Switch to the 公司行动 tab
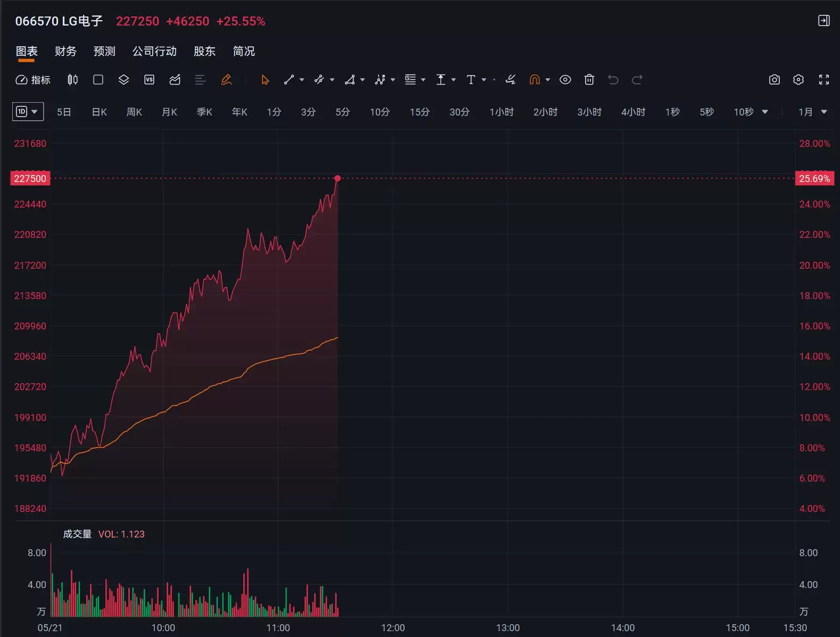The width and height of the screenshot is (840, 637). click(154, 51)
